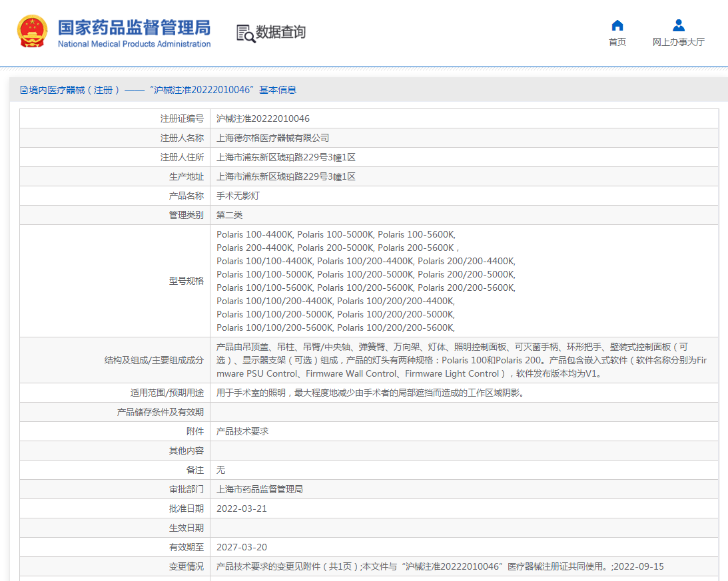The image size is (728, 581).
Task: Open the 首页 text link
Action: [x=617, y=42]
